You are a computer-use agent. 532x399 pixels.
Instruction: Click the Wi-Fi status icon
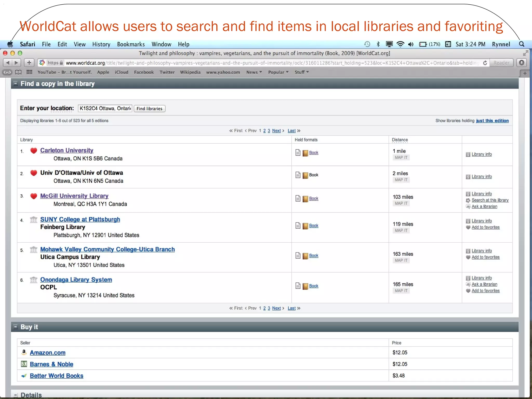pos(400,44)
